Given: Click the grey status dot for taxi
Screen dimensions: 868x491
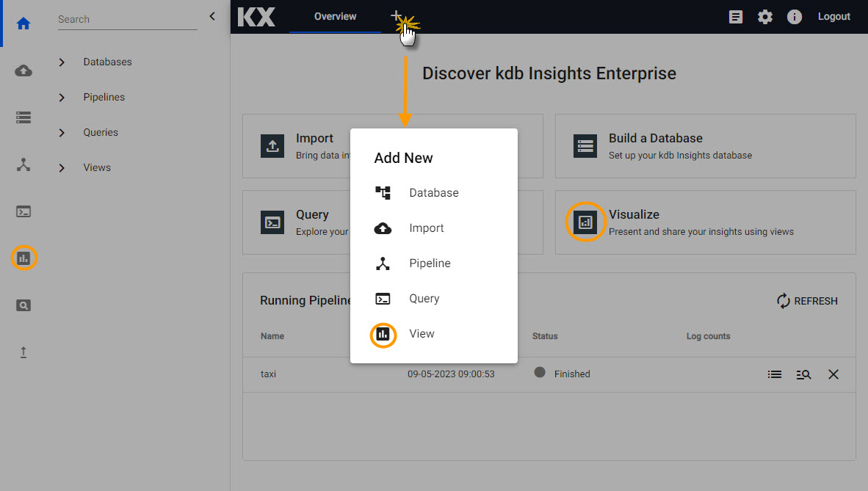Looking at the screenshot, I should click(540, 373).
